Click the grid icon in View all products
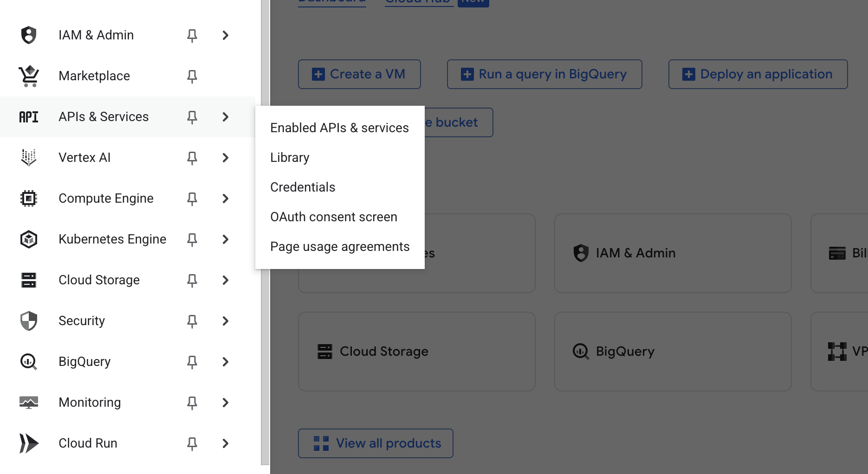Viewport: 868px width, 474px height. click(x=321, y=443)
